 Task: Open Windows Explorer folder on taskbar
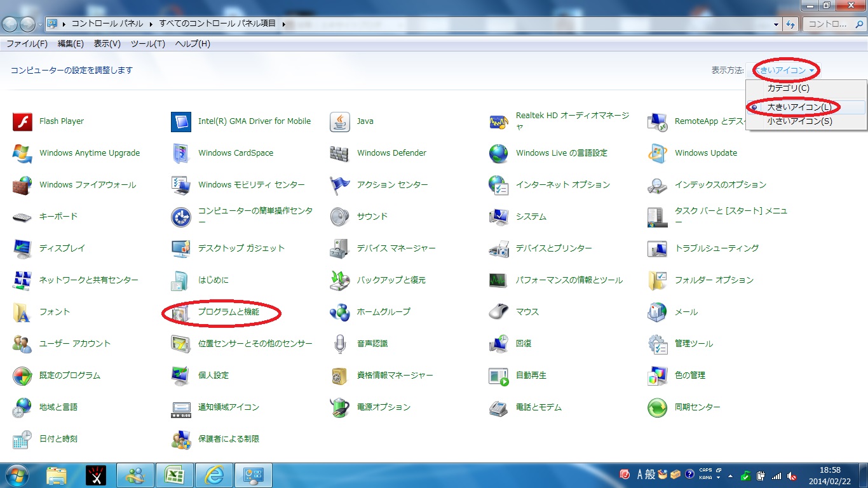[57, 475]
